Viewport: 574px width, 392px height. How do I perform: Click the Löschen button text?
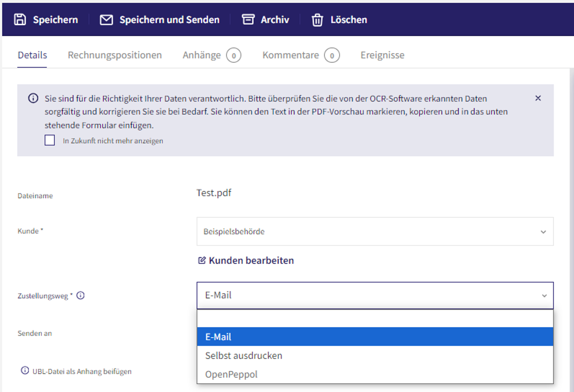tap(349, 20)
